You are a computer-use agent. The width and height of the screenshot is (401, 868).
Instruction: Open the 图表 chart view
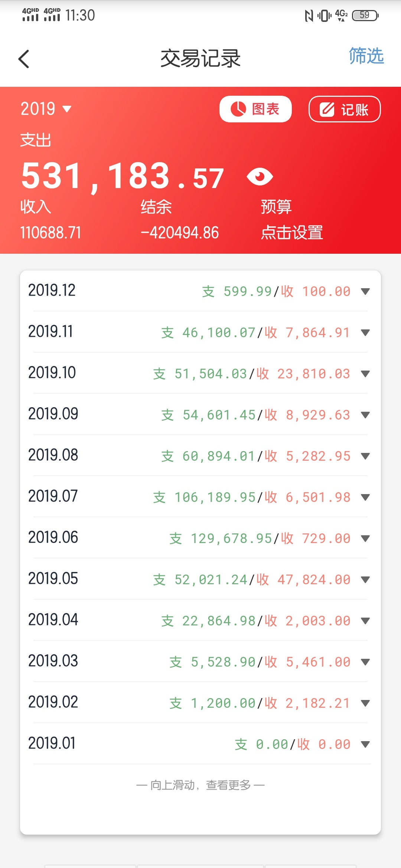(255, 109)
